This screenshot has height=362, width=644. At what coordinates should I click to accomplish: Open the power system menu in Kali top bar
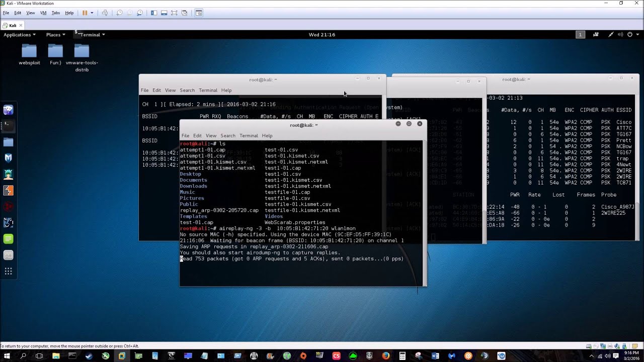[x=632, y=35]
